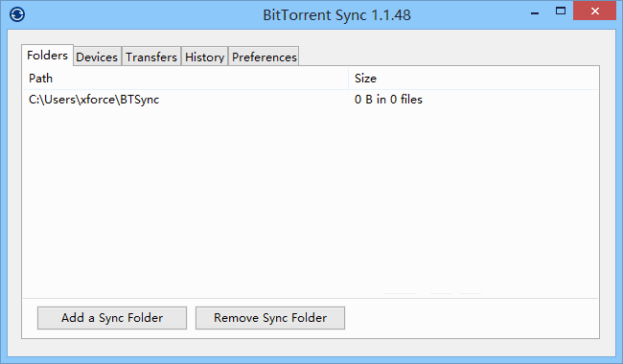The image size is (623, 364).
Task: Sort by the Path column header
Action: (186, 79)
